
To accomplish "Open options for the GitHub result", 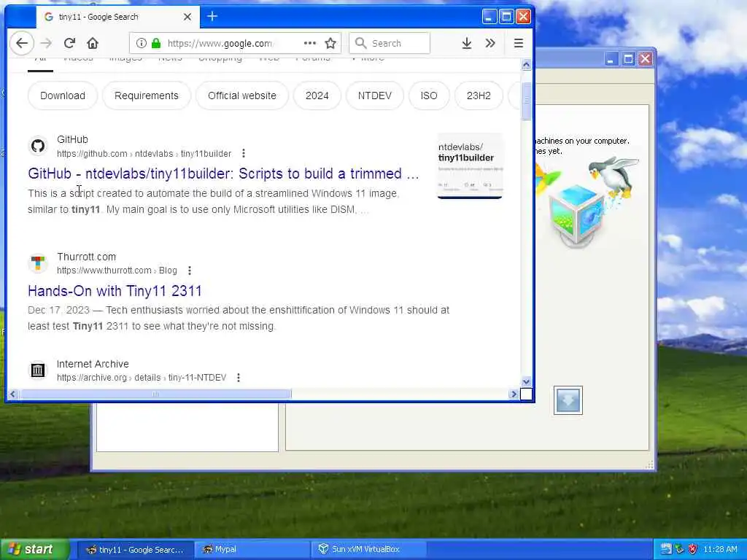I will click(x=244, y=153).
